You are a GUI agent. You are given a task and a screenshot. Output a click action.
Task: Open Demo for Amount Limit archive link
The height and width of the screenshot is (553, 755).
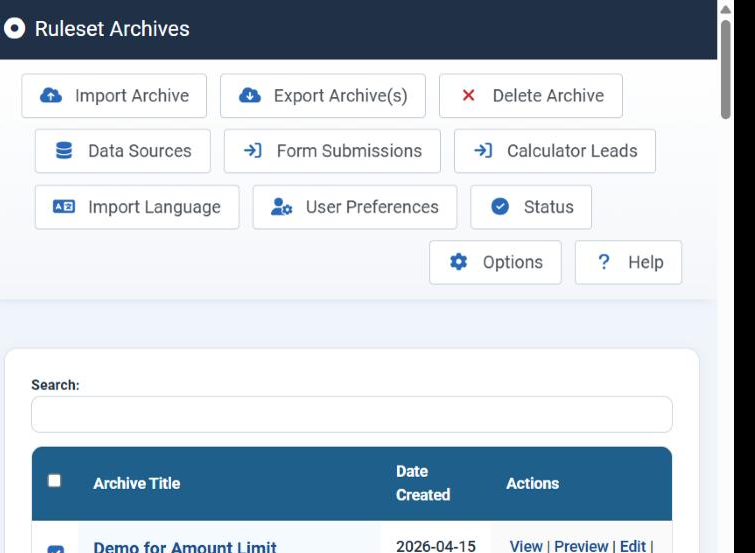click(x=185, y=547)
